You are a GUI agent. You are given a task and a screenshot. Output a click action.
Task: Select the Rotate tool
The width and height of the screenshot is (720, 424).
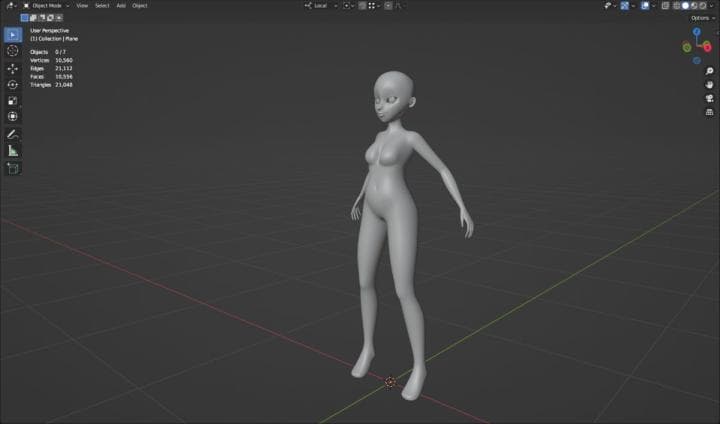click(13, 84)
